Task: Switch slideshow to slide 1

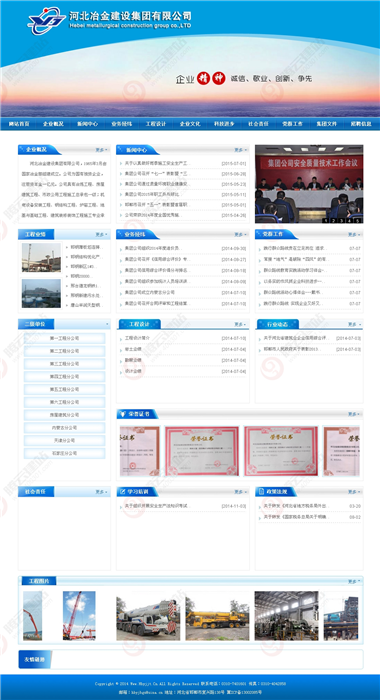Action: (x=326, y=220)
